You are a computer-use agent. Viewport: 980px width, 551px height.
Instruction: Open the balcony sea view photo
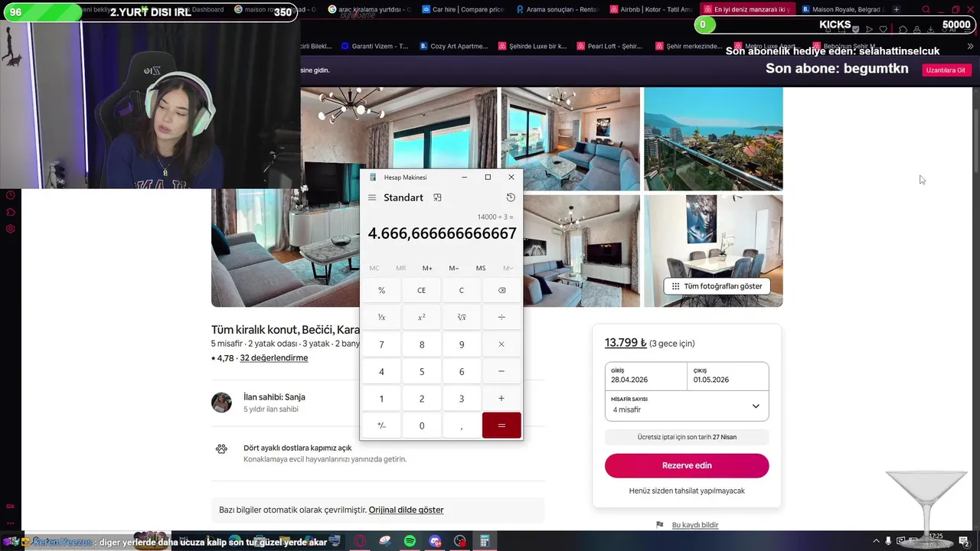coord(713,139)
